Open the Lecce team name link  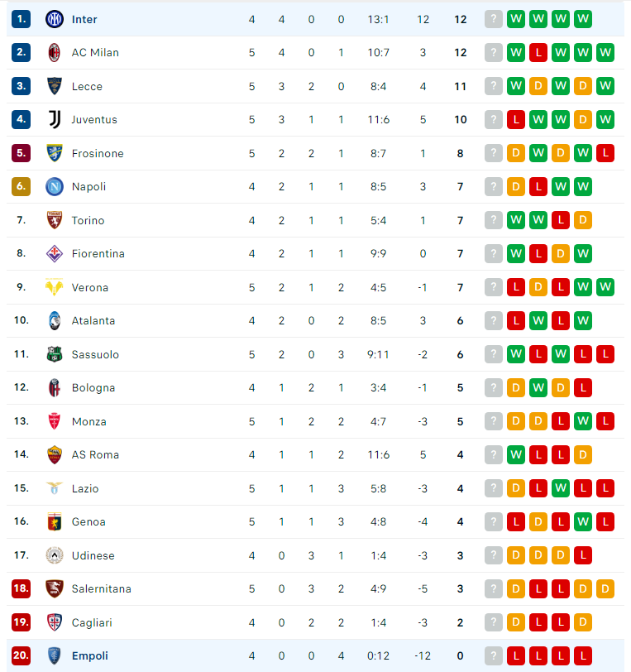87,87
